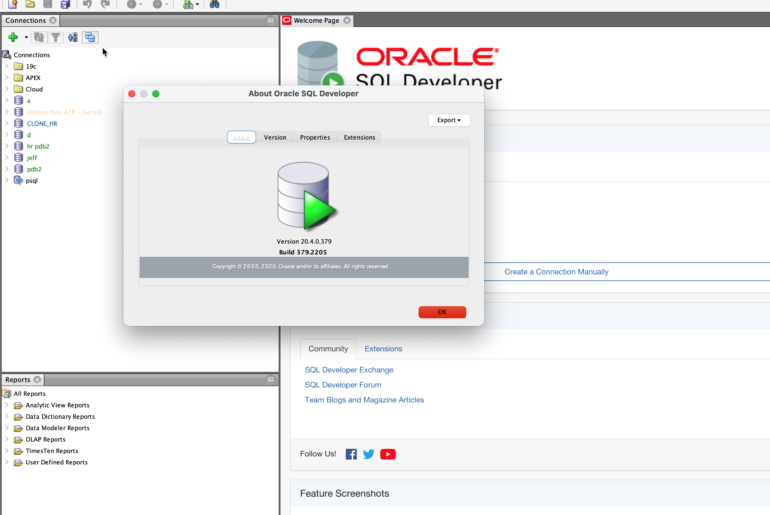Select TimesTen Reports folder

point(52,451)
